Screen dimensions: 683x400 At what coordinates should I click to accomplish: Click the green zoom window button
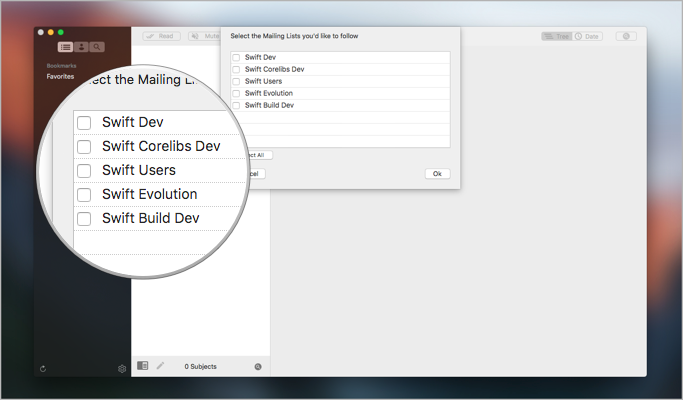pyautogui.click(x=61, y=32)
